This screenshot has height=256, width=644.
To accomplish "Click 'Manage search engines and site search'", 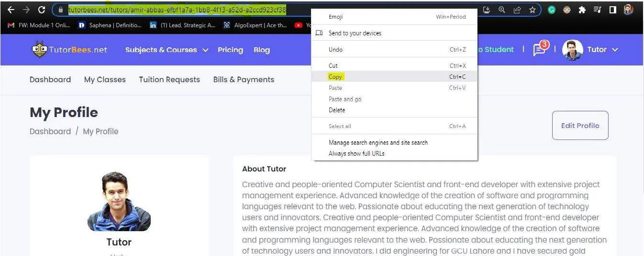I will click(378, 142).
